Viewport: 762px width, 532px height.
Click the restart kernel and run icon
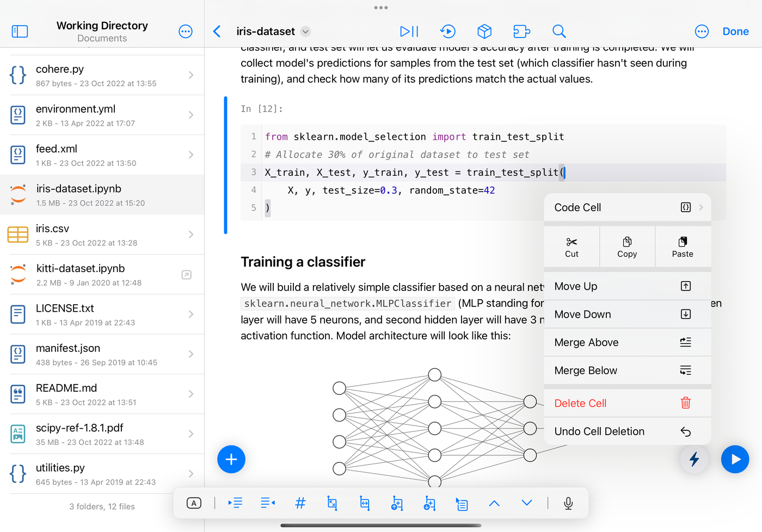(447, 32)
